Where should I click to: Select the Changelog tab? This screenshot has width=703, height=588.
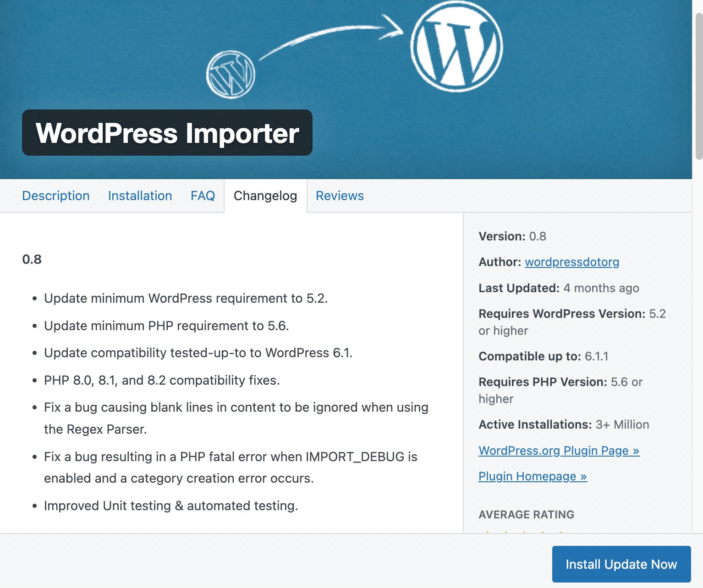(x=265, y=196)
